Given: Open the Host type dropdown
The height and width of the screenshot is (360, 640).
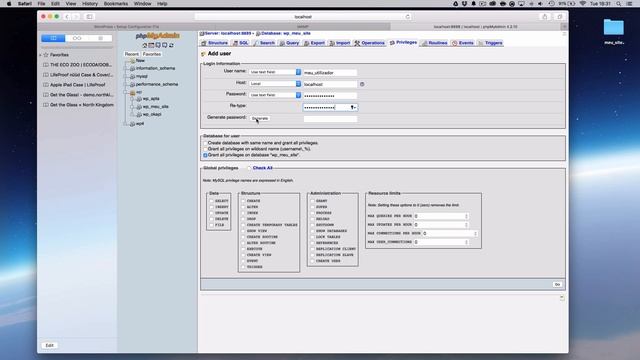Looking at the screenshot, I should click(275, 84).
